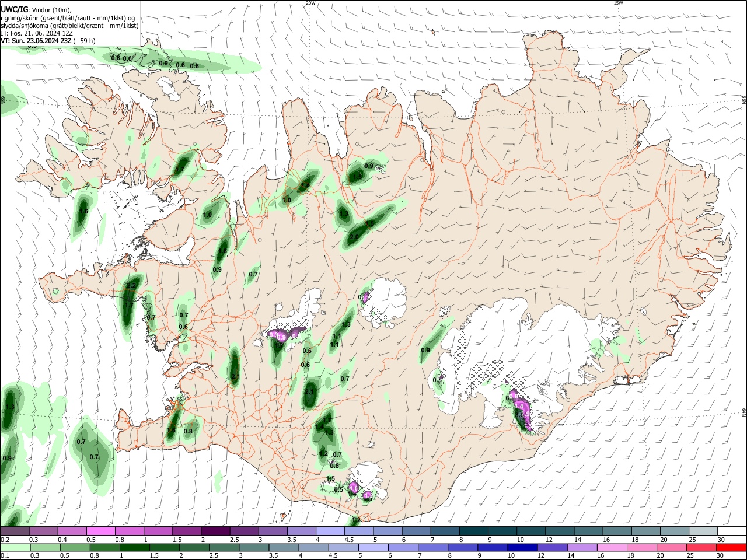This screenshot has height=560, width=747.
Task: Select the title text 'UWC/IG: Vindur (10m)'
Action: point(36,10)
